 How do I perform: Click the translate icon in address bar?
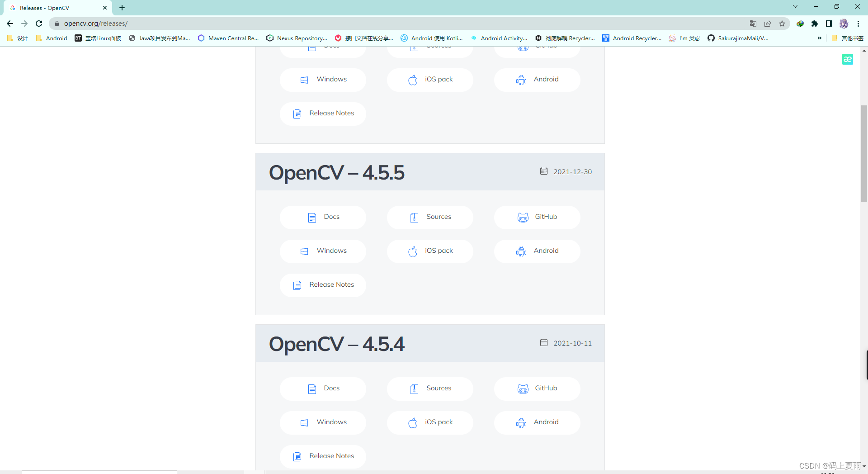click(753, 23)
